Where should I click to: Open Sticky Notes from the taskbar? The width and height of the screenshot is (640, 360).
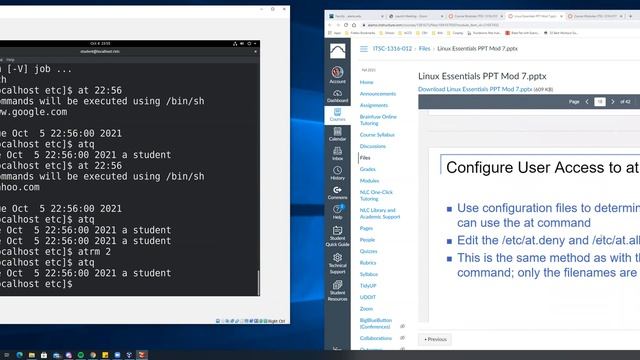tap(105, 355)
